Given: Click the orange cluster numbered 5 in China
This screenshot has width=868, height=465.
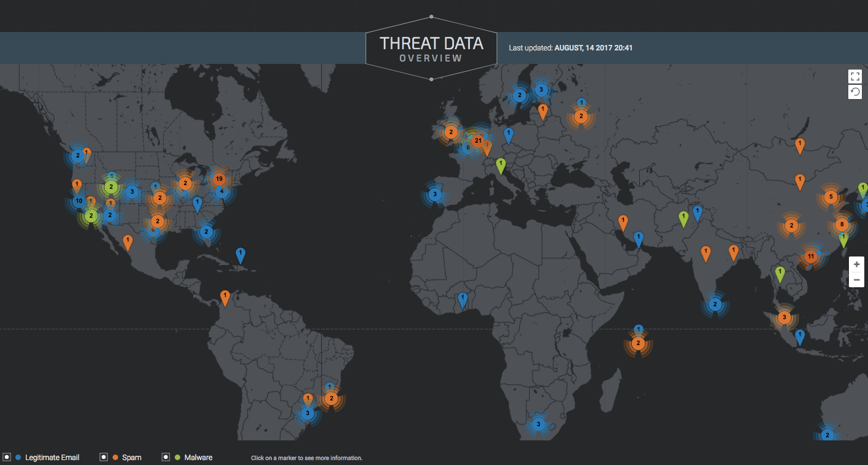Looking at the screenshot, I should pos(830,197).
